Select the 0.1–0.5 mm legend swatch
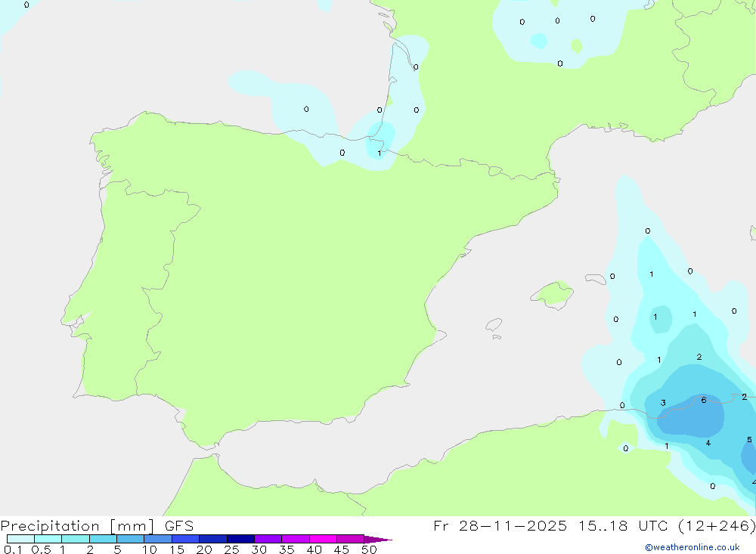The height and width of the screenshot is (554, 756). click(20, 539)
